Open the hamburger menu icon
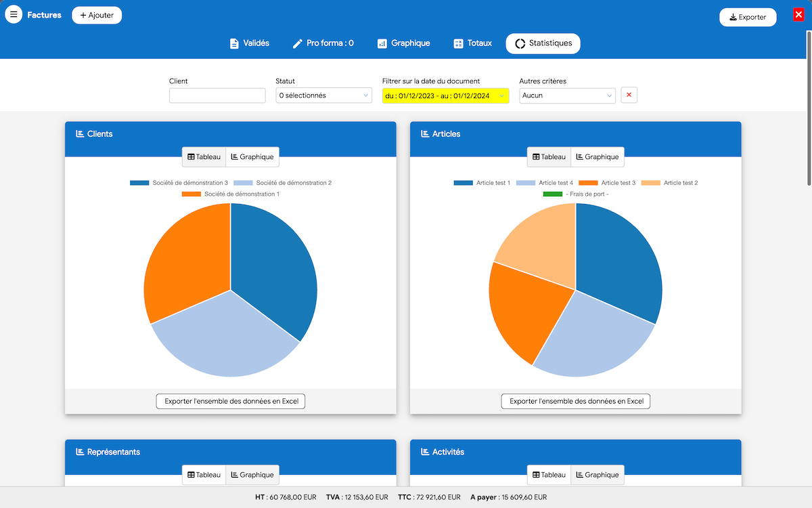This screenshot has width=812, height=508. tap(14, 14)
